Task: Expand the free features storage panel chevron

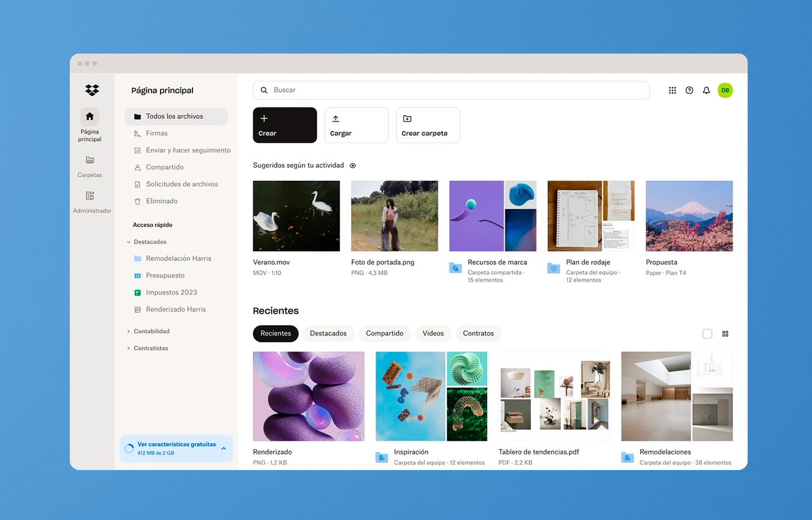Action: coord(224,448)
